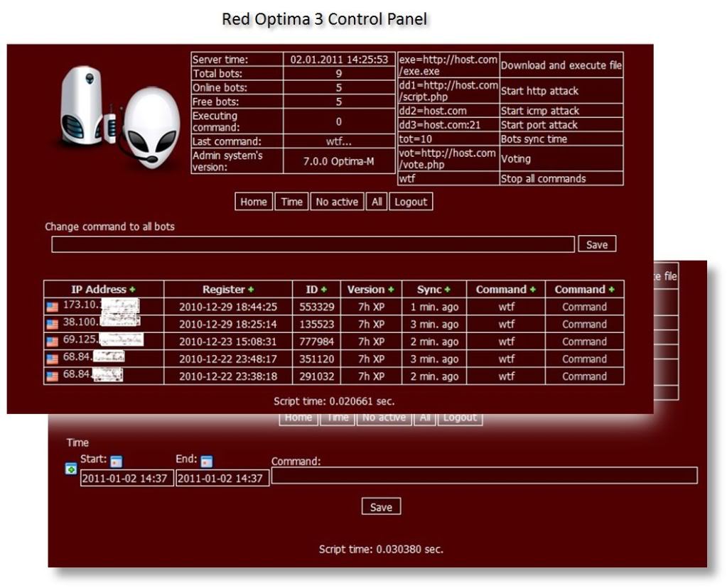Click the alien and server logo image
The width and height of the screenshot is (727, 588).
coord(121,116)
